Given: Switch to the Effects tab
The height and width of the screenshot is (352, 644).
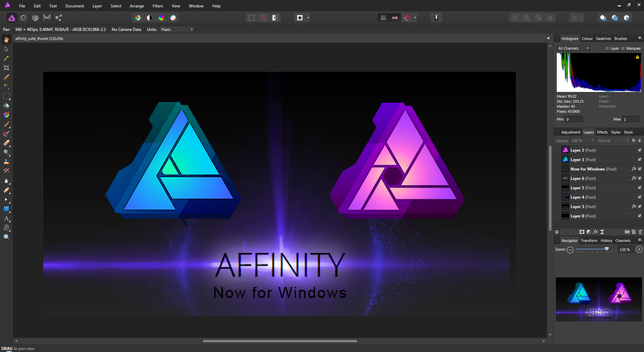Looking at the screenshot, I should 602,132.
